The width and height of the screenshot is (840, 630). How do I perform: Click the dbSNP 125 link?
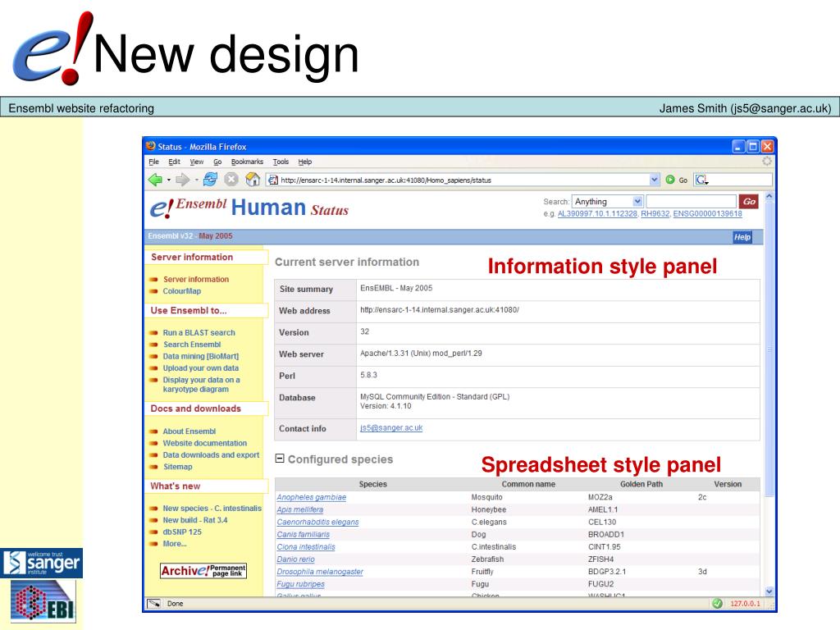pyautogui.click(x=182, y=532)
